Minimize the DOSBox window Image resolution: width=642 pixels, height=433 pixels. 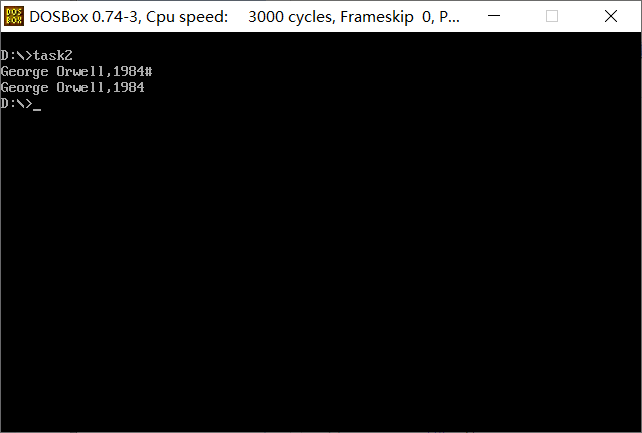pyautogui.click(x=494, y=16)
